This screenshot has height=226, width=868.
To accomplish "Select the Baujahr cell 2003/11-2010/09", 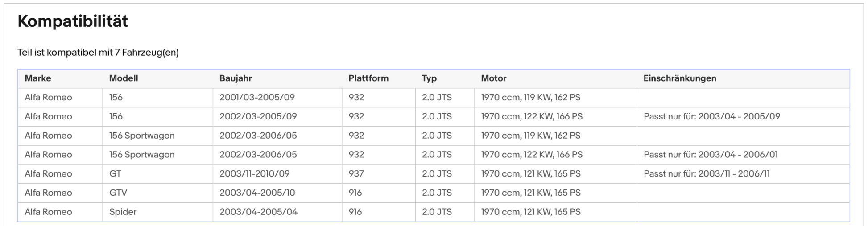I will point(254,173).
